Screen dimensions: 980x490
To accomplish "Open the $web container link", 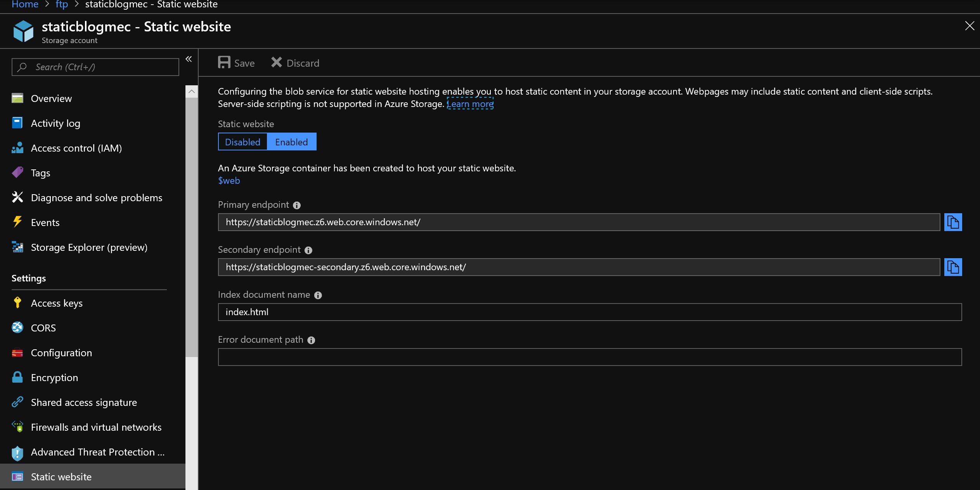I will tap(229, 181).
